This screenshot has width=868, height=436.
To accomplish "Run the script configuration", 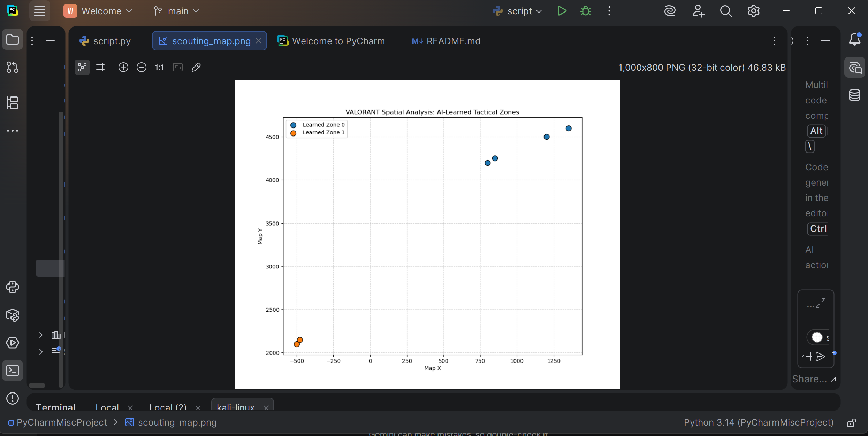I will click(562, 11).
